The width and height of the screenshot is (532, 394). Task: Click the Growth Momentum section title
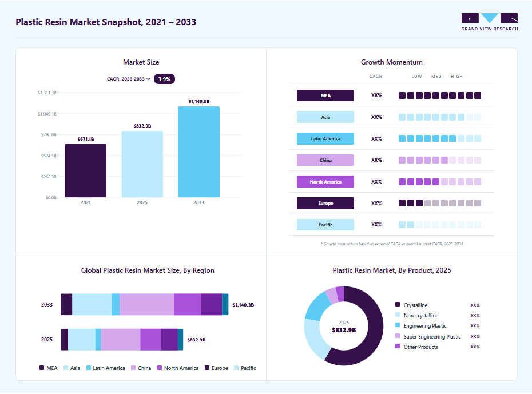[391, 62]
